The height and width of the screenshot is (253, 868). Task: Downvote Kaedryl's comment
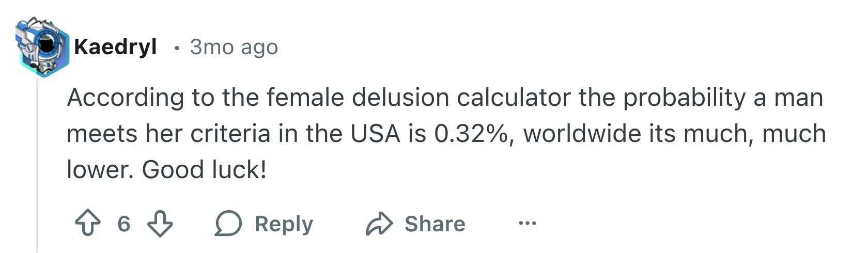(x=160, y=224)
